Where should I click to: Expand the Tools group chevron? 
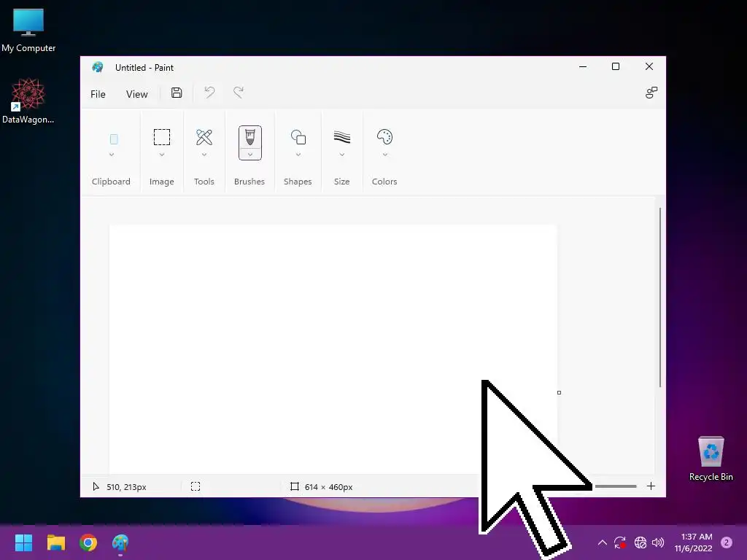pos(204,155)
